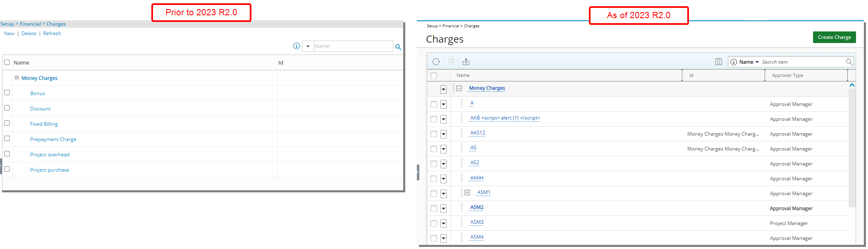The width and height of the screenshot is (868, 249).
Task: Click the green Create Charge button
Action: click(x=834, y=37)
